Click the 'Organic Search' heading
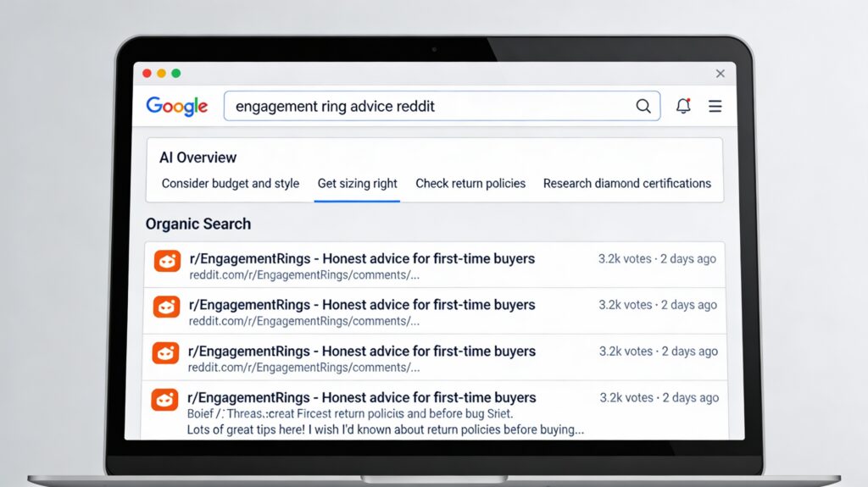The height and width of the screenshot is (487, 868). (x=198, y=224)
